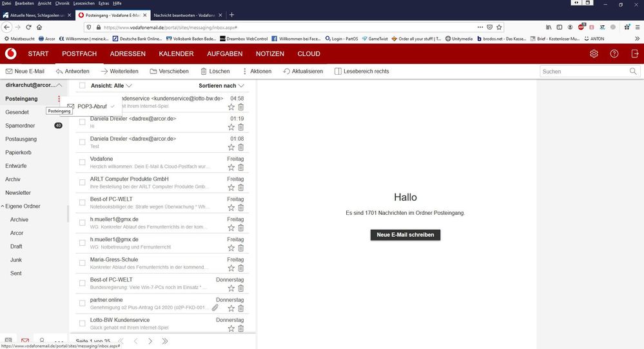Check the Daniela Drexler 'Test' message
The image size is (644, 349).
(82, 142)
